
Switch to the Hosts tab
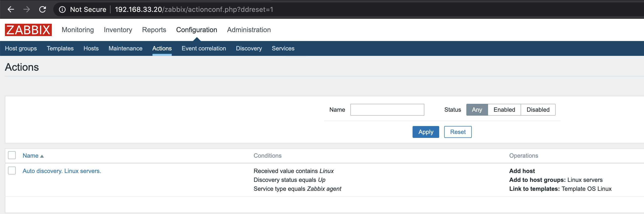pyautogui.click(x=91, y=48)
